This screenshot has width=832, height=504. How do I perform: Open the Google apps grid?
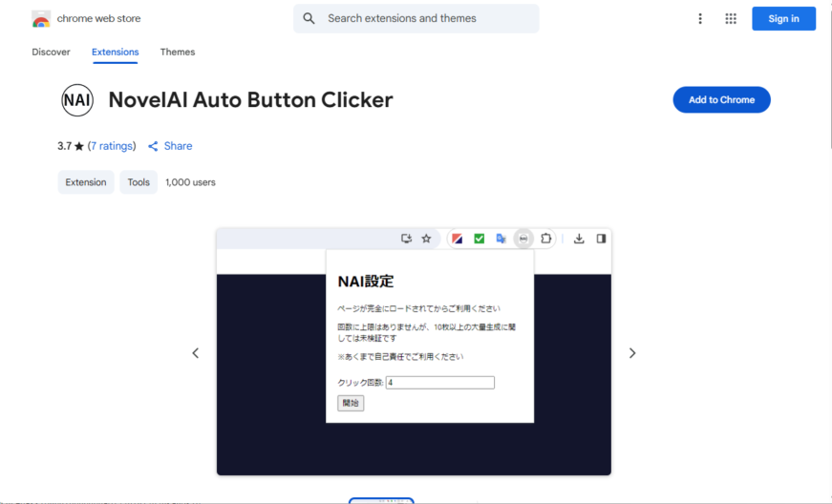(731, 18)
